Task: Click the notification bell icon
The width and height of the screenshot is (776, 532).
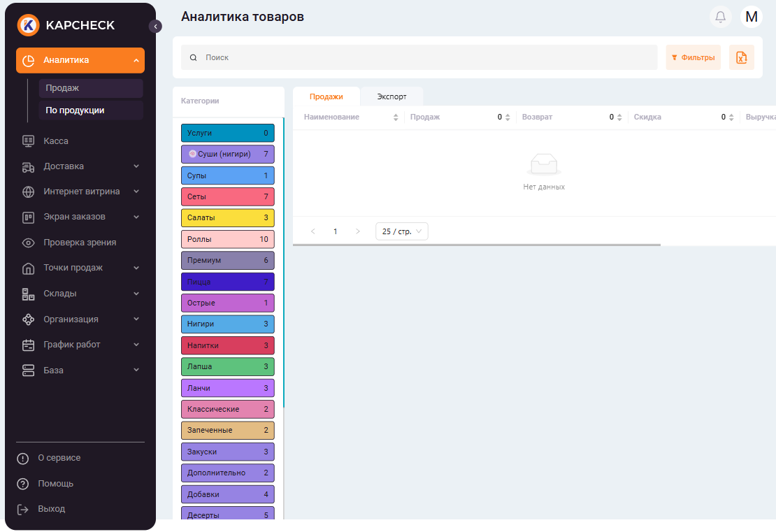Action: tap(720, 17)
